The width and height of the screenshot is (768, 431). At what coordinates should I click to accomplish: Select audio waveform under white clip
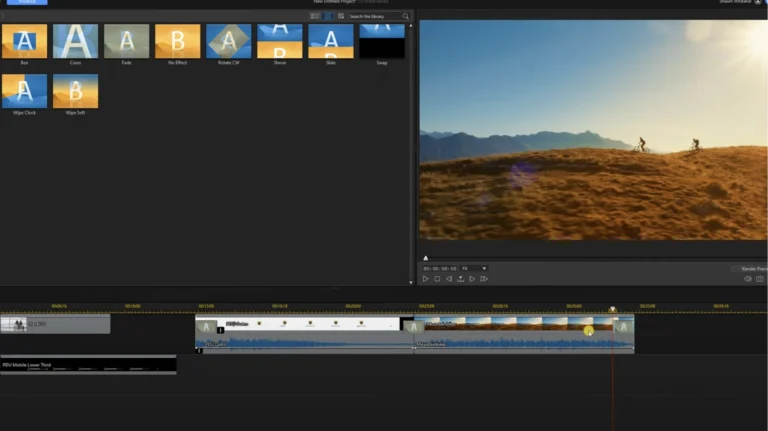coord(305,344)
